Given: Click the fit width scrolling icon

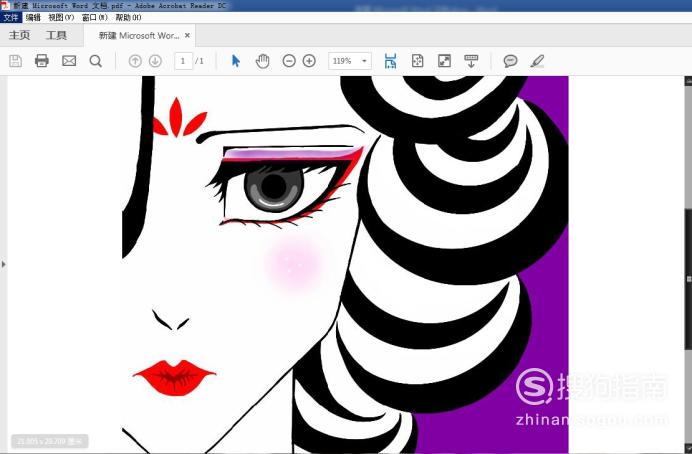Looking at the screenshot, I should coord(390,61).
